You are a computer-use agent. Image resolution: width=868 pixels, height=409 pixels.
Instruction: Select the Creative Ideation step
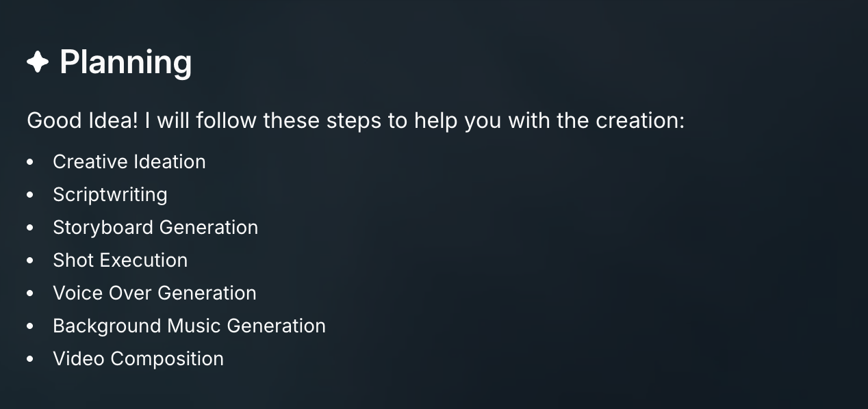tap(129, 161)
